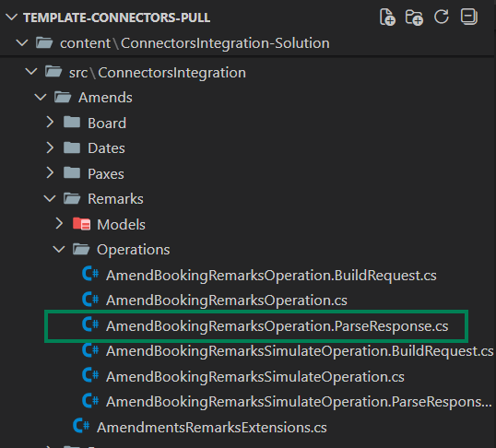Viewport: 496px width, 448px height.
Task: Select the Dates folder label
Action: point(106,148)
